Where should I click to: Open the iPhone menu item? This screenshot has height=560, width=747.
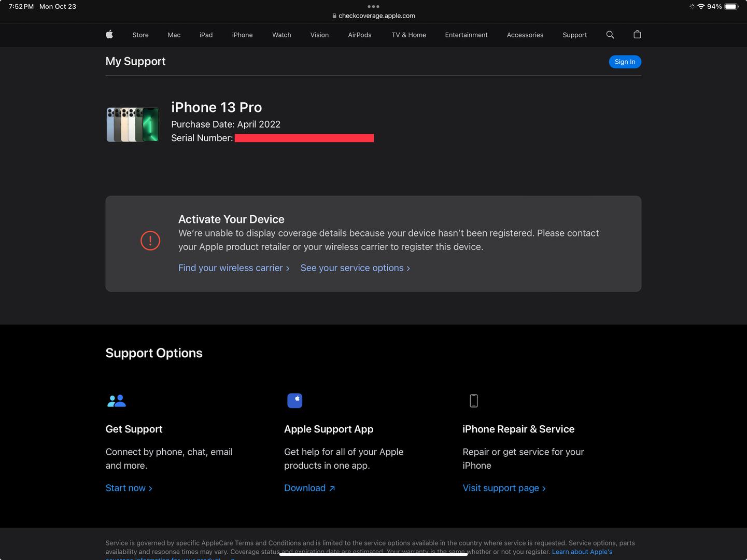pos(243,35)
